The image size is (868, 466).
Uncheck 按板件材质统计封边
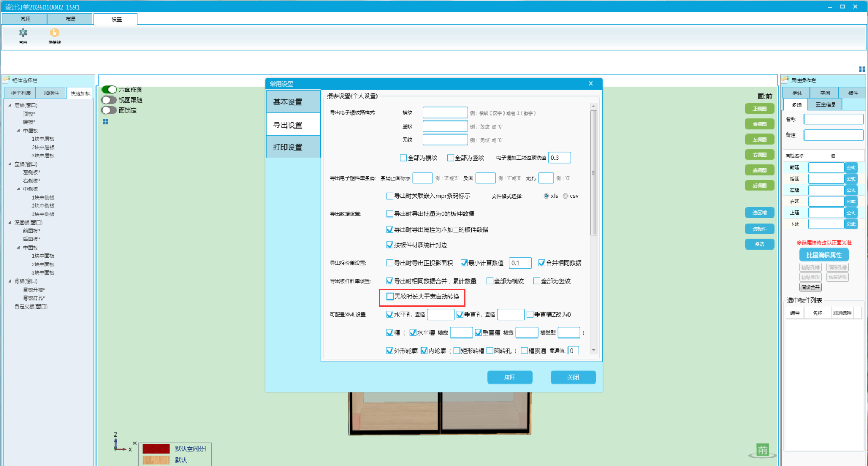pyautogui.click(x=390, y=245)
